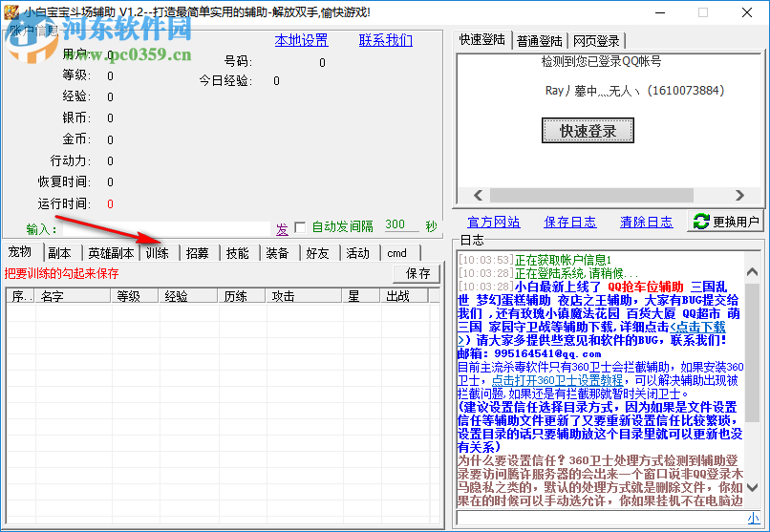
Task: Switch to the 快速登陆 tab
Action: click(482, 40)
